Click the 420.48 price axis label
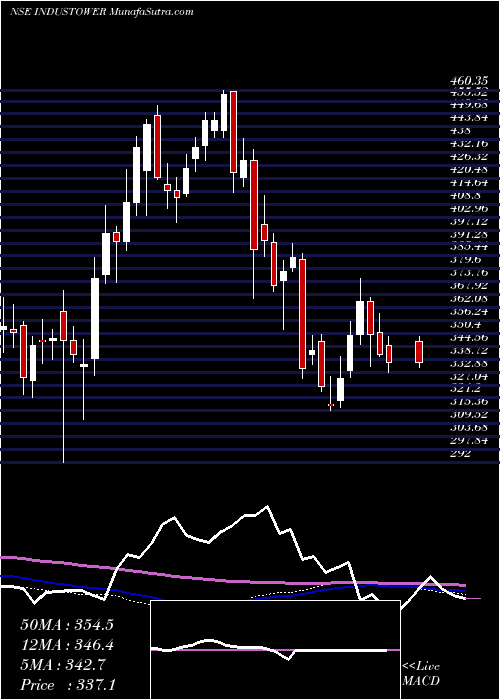Viewport: 500px width, 700px height. pyautogui.click(x=468, y=170)
